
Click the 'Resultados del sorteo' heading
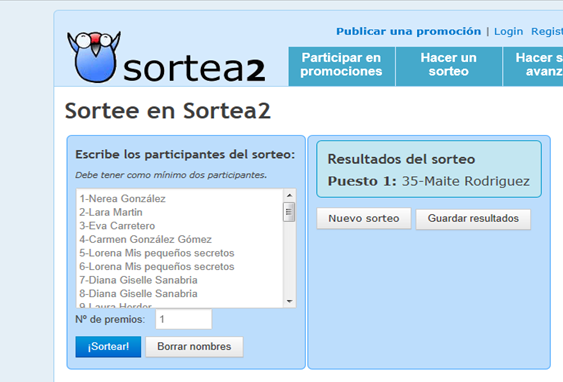[x=401, y=159]
